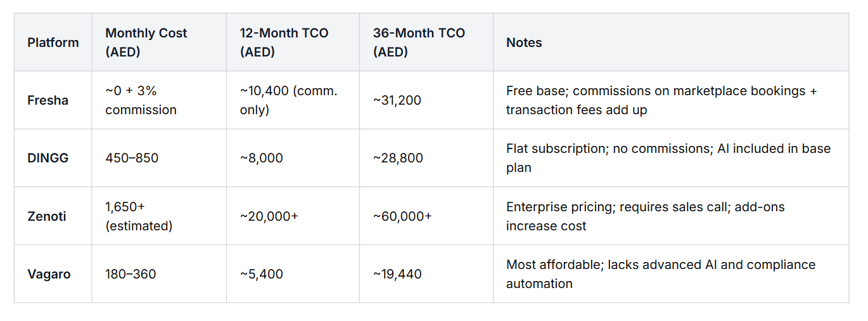The height and width of the screenshot is (321, 868).
Task: Click the DINGG flat subscription note
Action: pos(668,158)
